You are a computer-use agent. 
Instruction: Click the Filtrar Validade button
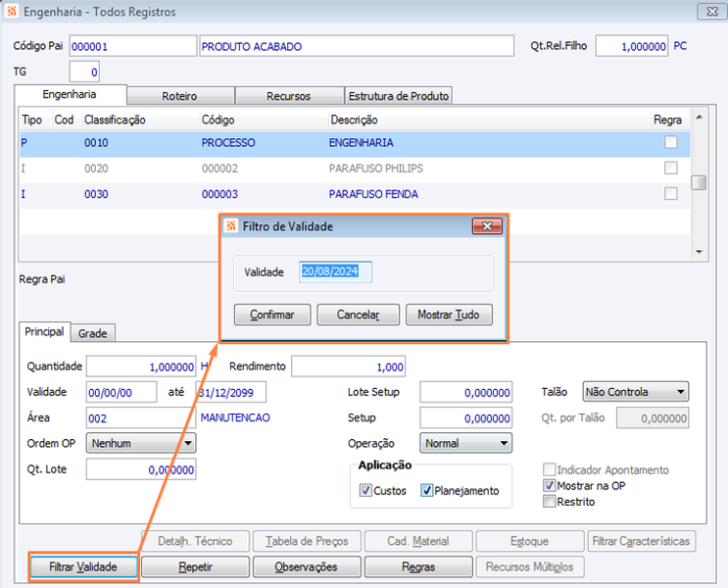point(83,566)
